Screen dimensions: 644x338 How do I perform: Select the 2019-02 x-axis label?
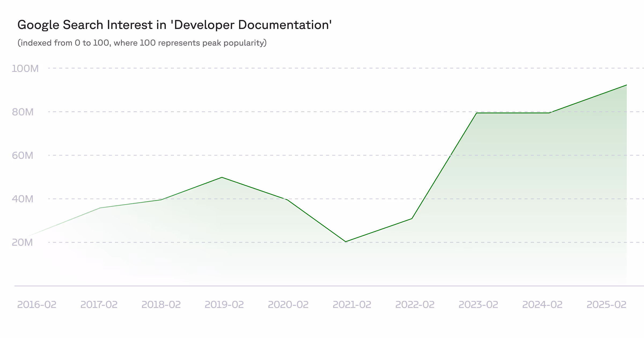(x=224, y=304)
